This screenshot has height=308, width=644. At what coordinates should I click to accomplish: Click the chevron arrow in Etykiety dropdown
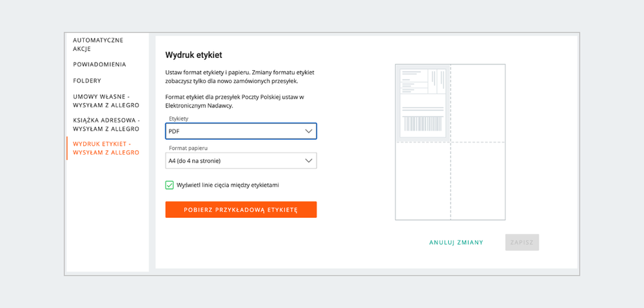pyautogui.click(x=309, y=131)
